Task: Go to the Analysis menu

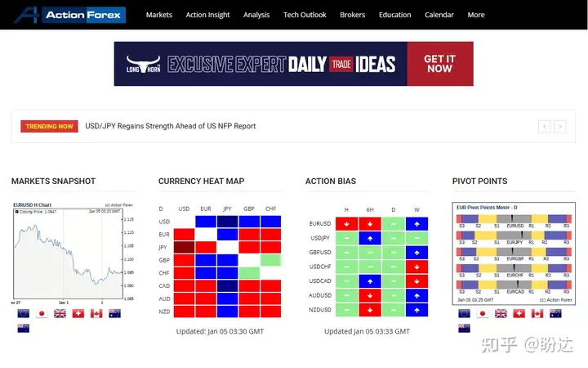Action: [256, 15]
